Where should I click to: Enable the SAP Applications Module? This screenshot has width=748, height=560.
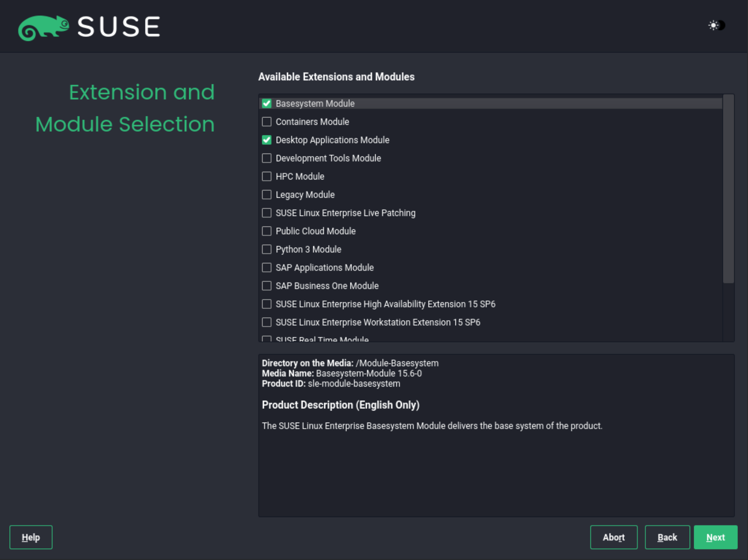click(x=267, y=267)
